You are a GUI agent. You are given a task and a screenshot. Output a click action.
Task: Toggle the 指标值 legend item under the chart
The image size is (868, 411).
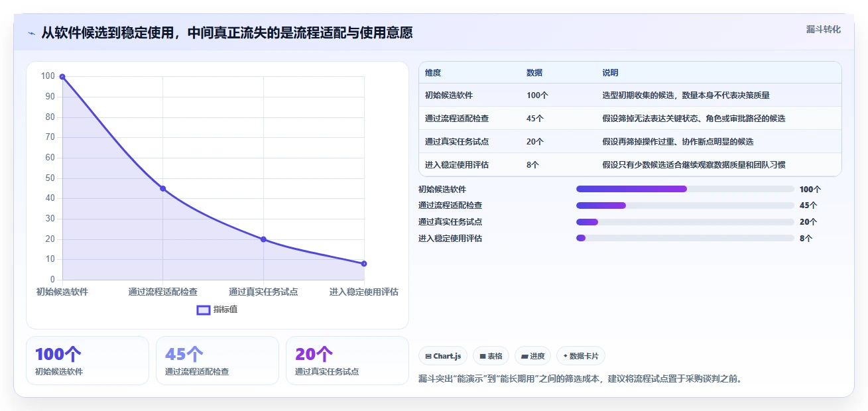[217, 310]
